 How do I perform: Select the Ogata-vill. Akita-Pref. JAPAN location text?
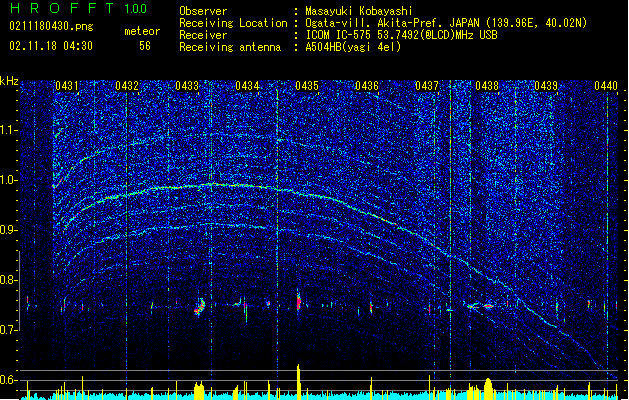click(x=446, y=23)
